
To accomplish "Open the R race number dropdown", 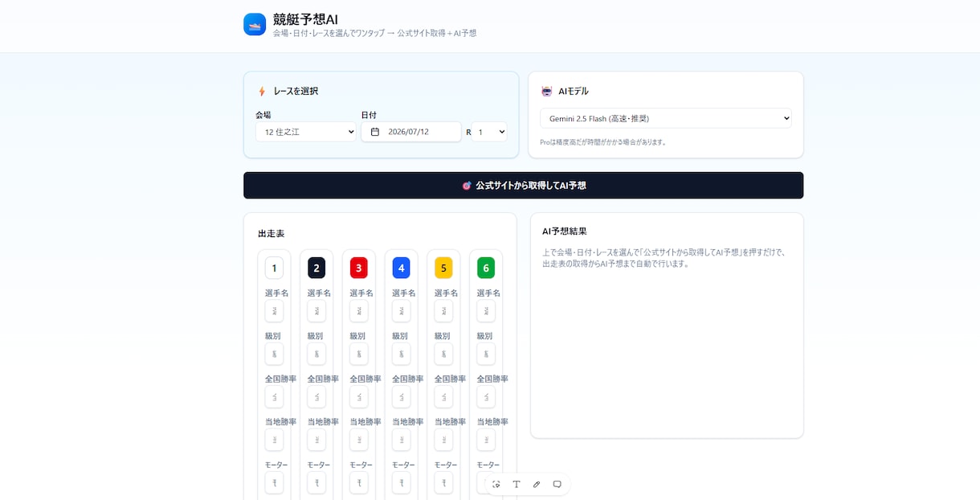I will 489,132.
